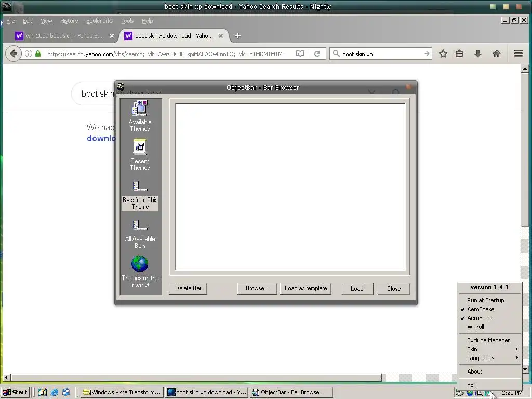Viewport: 532px width, 399px height.
Task: Open new tab with plus button
Action: click(x=238, y=36)
